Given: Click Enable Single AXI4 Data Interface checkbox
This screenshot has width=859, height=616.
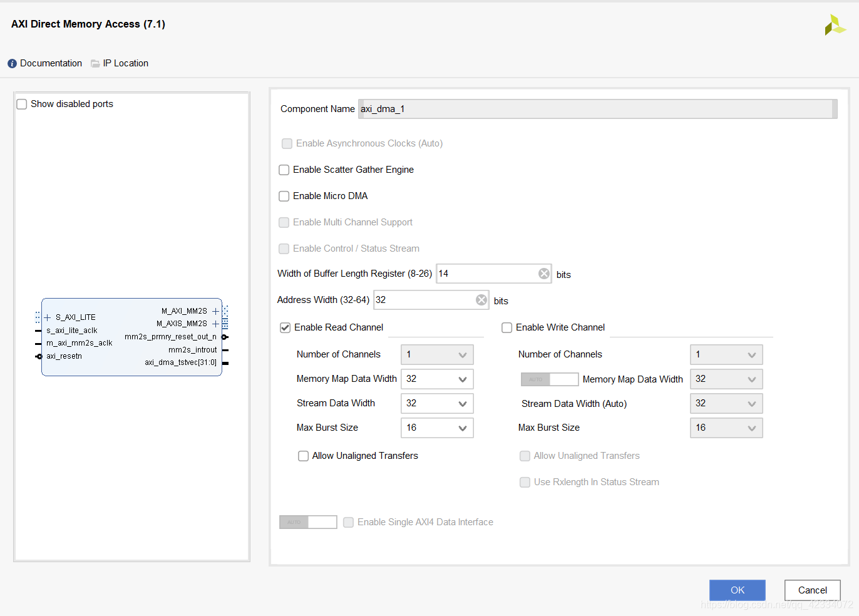Looking at the screenshot, I should (349, 522).
